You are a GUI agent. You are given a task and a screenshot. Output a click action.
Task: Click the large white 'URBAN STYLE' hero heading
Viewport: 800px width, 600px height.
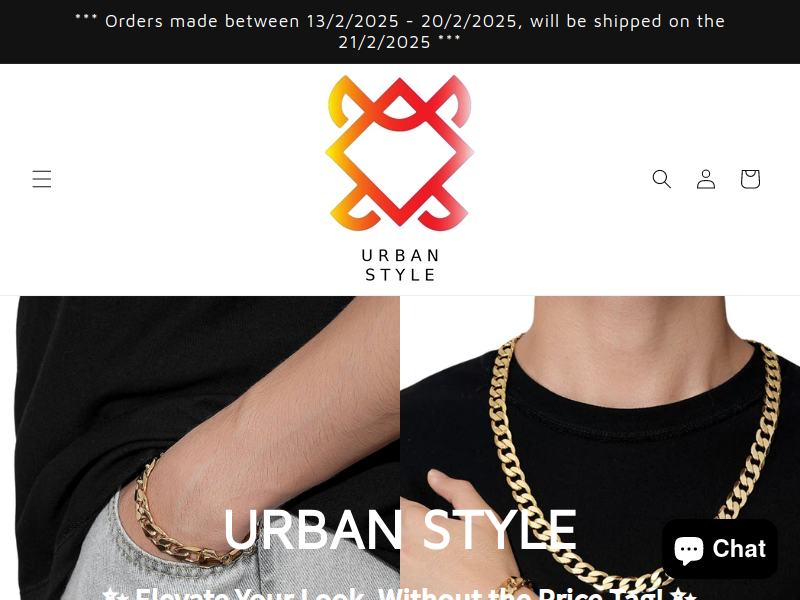400,530
